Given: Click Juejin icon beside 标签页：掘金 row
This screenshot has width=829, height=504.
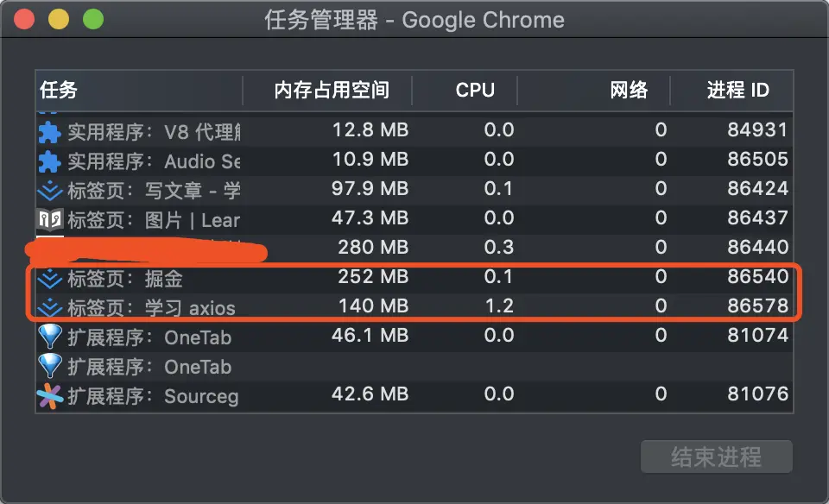Looking at the screenshot, I should click(49, 278).
